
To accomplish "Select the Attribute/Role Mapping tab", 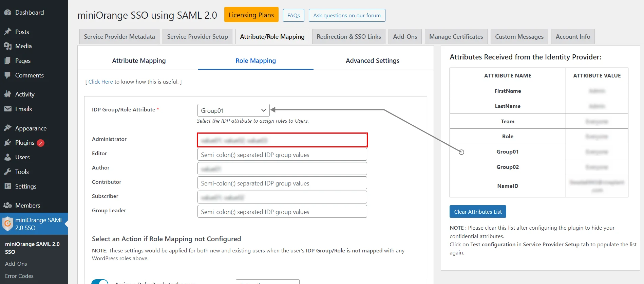I will 272,36.
